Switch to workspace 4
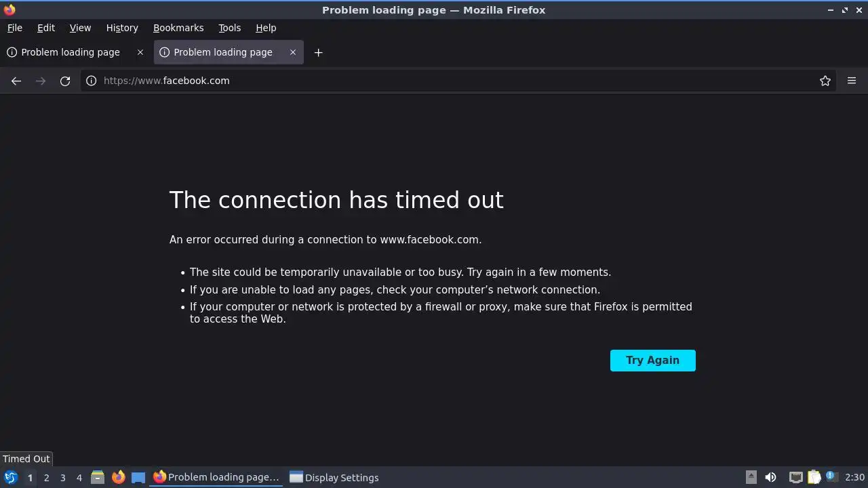 tap(79, 478)
